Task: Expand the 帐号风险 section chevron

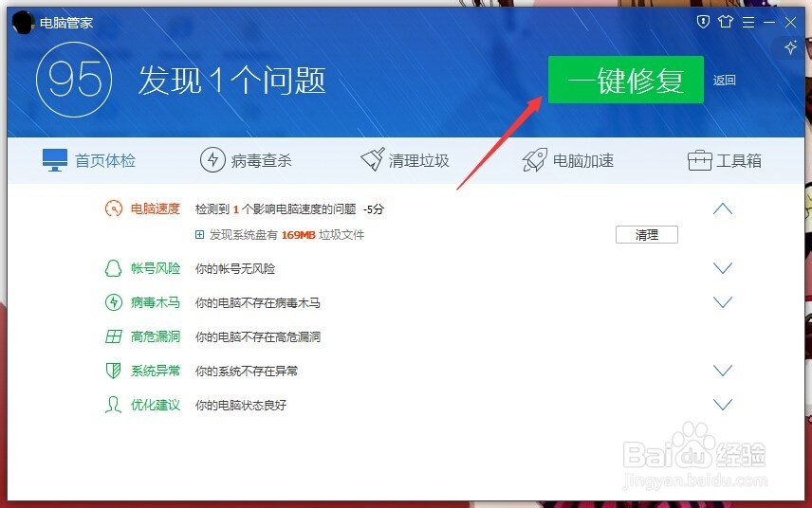Action: (723, 268)
